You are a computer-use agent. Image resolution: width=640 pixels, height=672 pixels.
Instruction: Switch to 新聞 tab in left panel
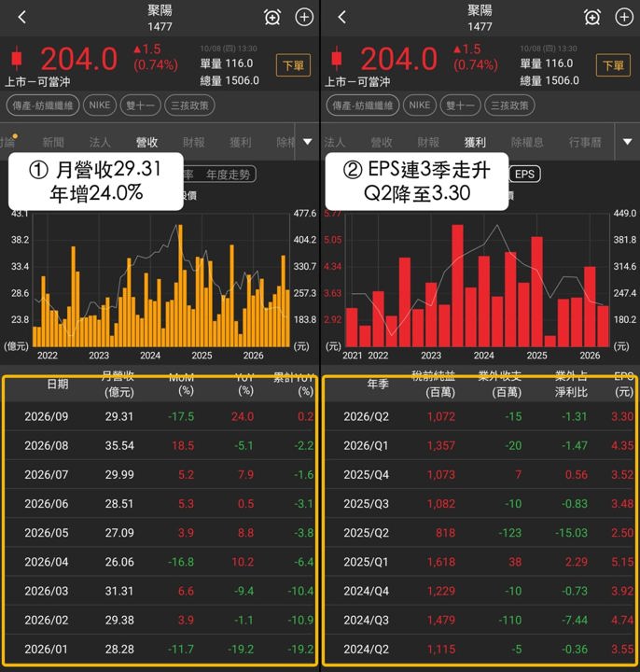53,142
